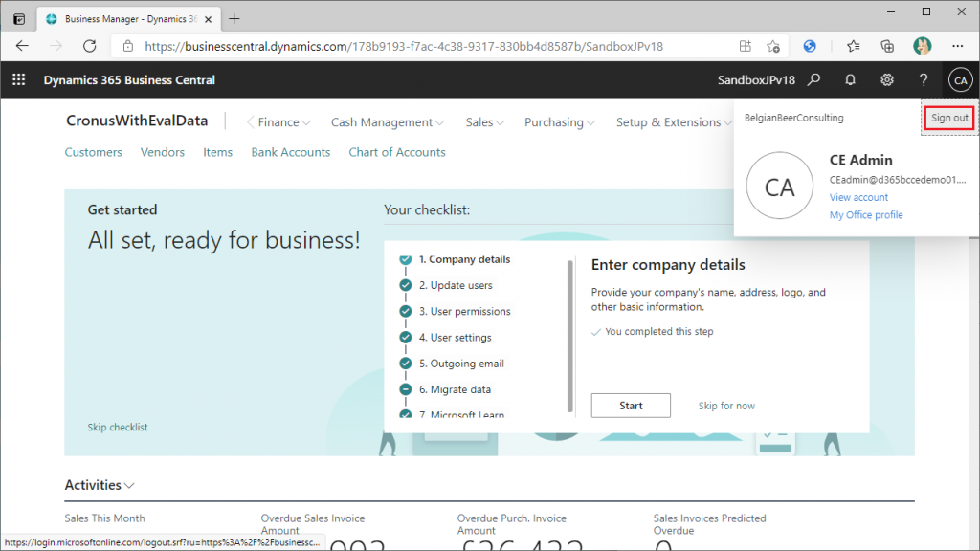Select checklist step 2 Update users

(x=456, y=285)
